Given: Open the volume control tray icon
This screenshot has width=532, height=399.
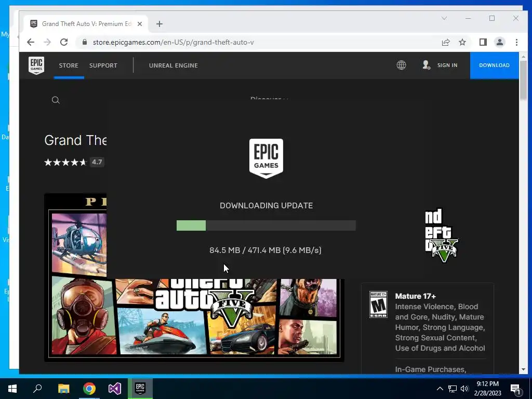Looking at the screenshot, I should 464,389.
